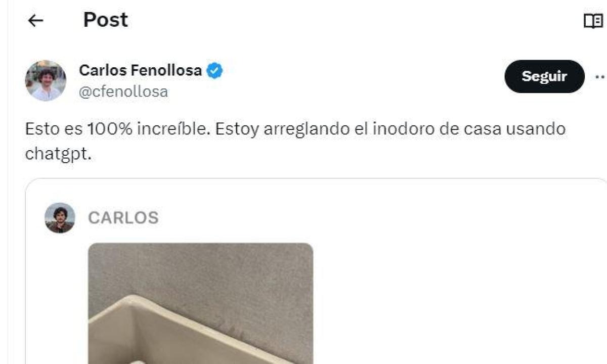Click empty space inside the quoted card

click(x=455, y=293)
